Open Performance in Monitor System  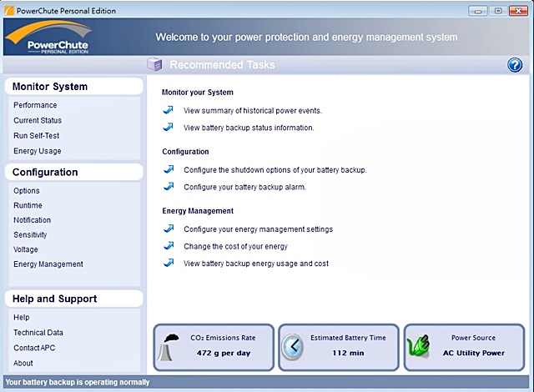[x=35, y=105]
